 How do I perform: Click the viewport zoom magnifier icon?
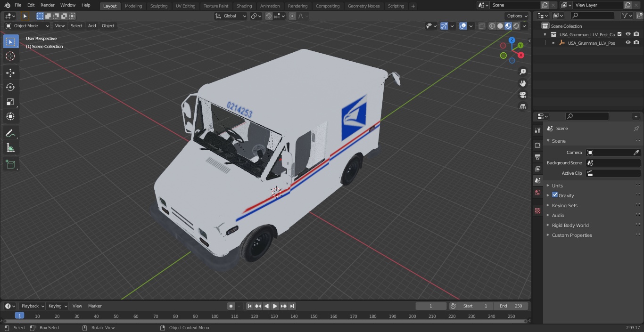[x=523, y=72]
